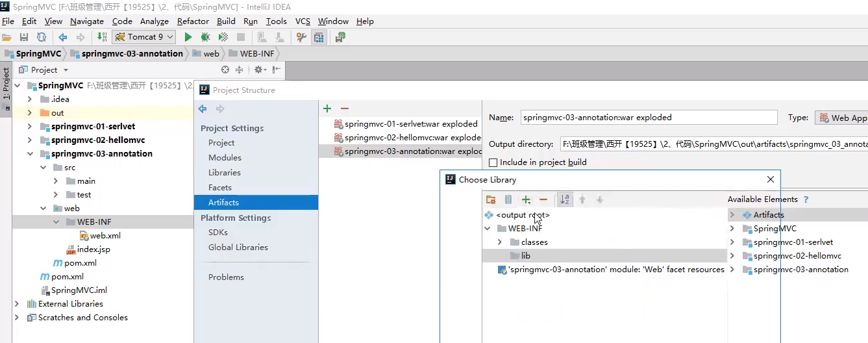Image resolution: width=868 pixels, height=343 pixels.
Task: Click the Build Project icon
Action: [x=101, y=38]
